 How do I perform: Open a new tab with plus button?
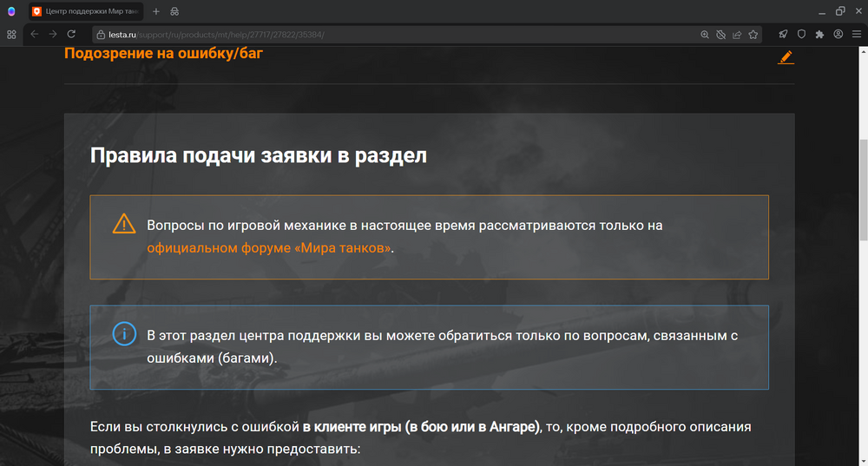pyautogui.click(x=156, y=11)
